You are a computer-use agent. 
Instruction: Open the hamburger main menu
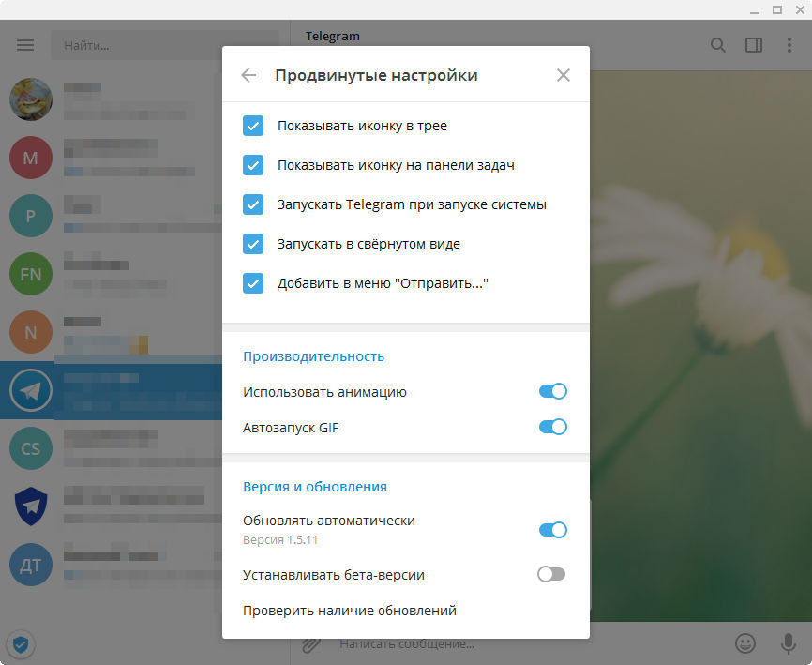click(25, 45)
